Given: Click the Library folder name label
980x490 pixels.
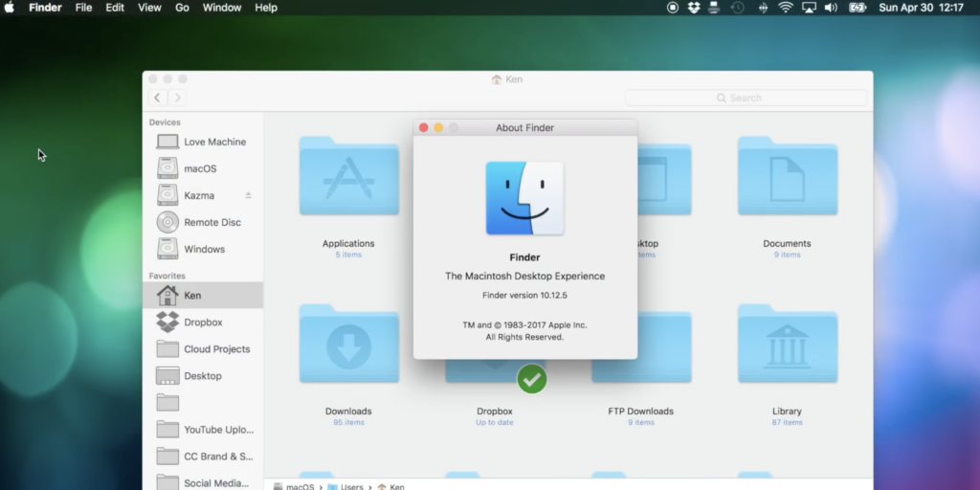Looking at the screenshot, I should point(787,412).
